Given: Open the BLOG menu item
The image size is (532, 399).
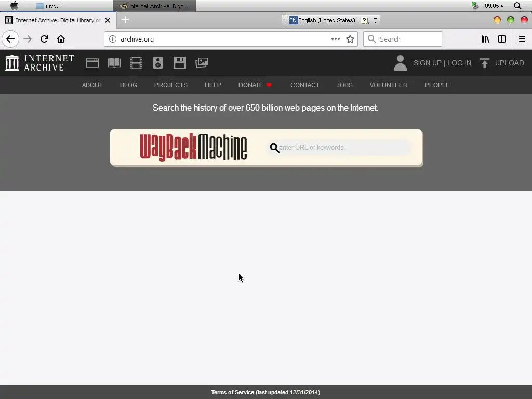Looking at the screenshot, I should pos(129,85).
